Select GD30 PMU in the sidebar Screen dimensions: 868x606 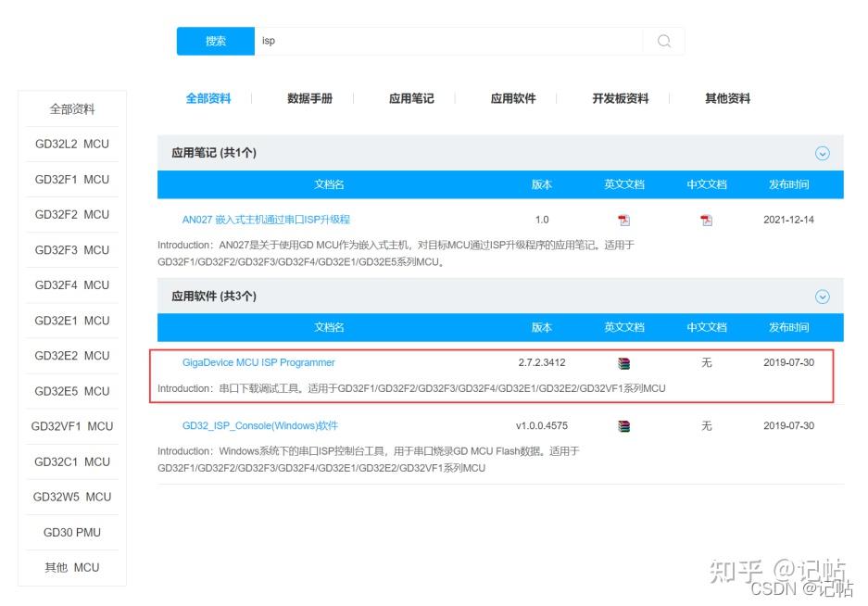click(x=71, y=532)
